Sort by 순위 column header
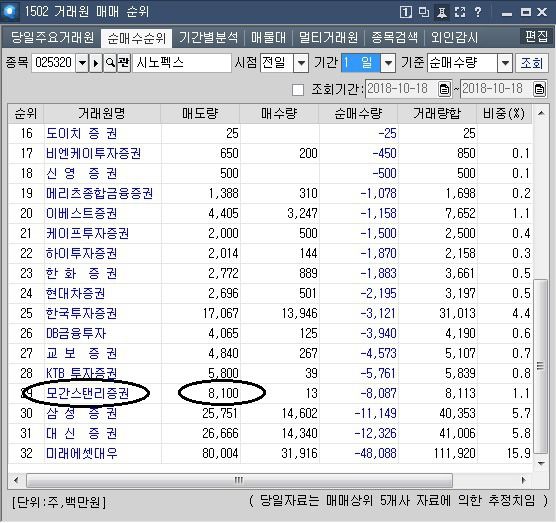The width and height of the screenshot is (556, 523). (x=26, y=114)
